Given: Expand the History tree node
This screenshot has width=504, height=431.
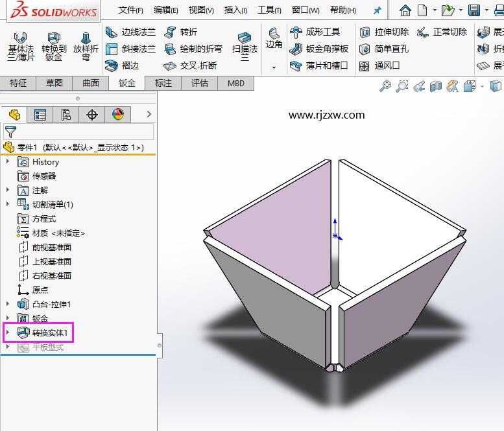Looking at the screenshot, I should [8, 161].
